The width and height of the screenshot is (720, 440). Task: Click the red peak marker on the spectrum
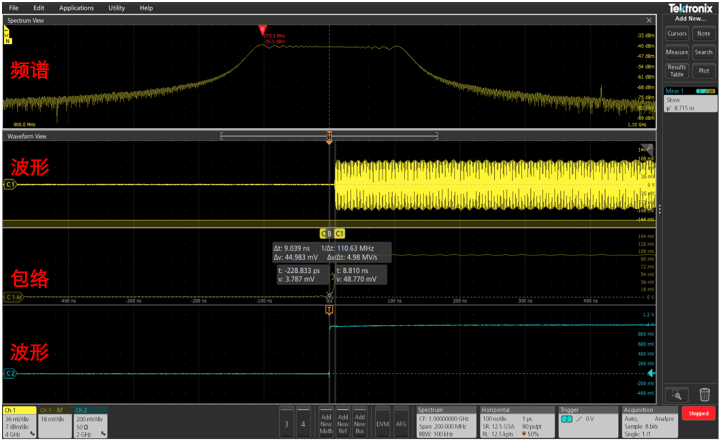(263, 31)
